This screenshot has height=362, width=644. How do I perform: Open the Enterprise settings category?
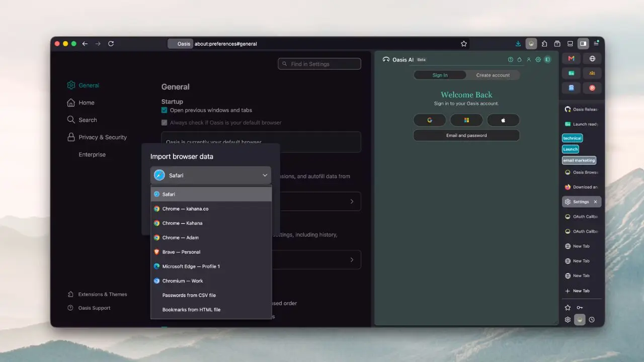(92, 154)
